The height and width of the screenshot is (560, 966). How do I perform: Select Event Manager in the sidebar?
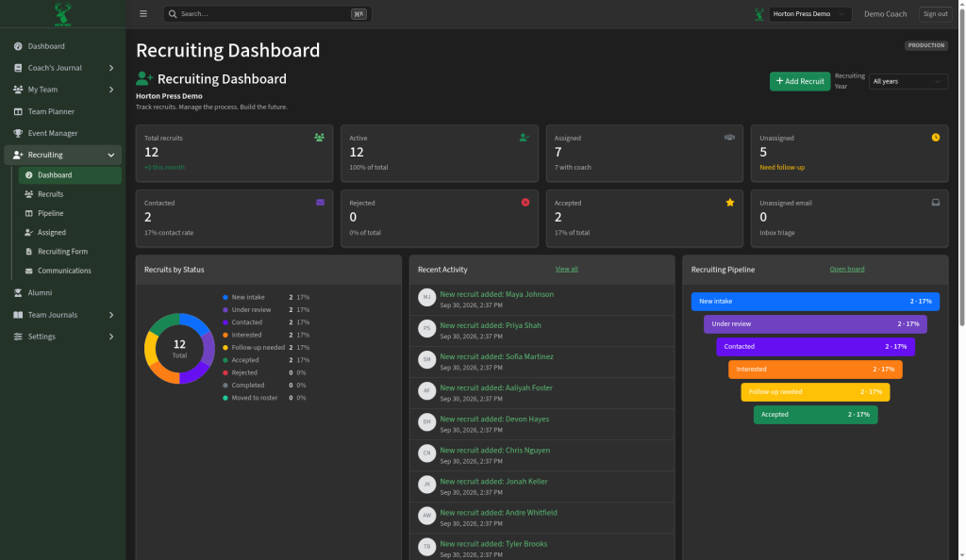tap(63, 133)
